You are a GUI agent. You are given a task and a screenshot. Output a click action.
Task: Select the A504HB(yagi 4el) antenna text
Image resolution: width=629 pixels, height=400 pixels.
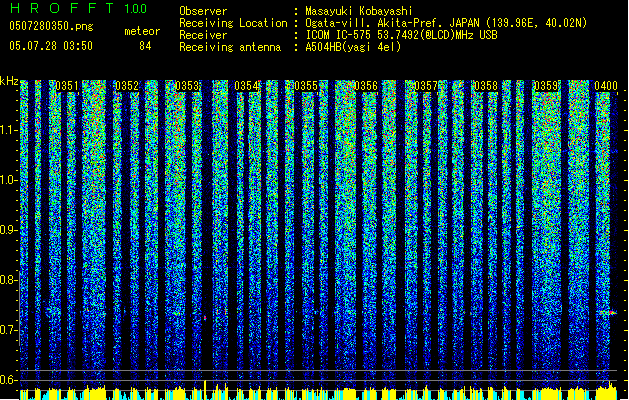pos(353,47)
